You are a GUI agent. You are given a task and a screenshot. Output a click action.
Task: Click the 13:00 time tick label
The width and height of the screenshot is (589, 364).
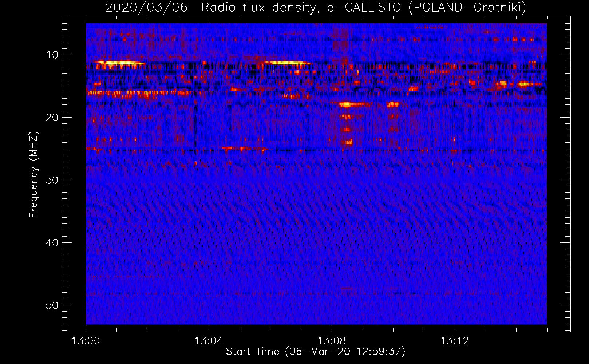coord(86,341)
